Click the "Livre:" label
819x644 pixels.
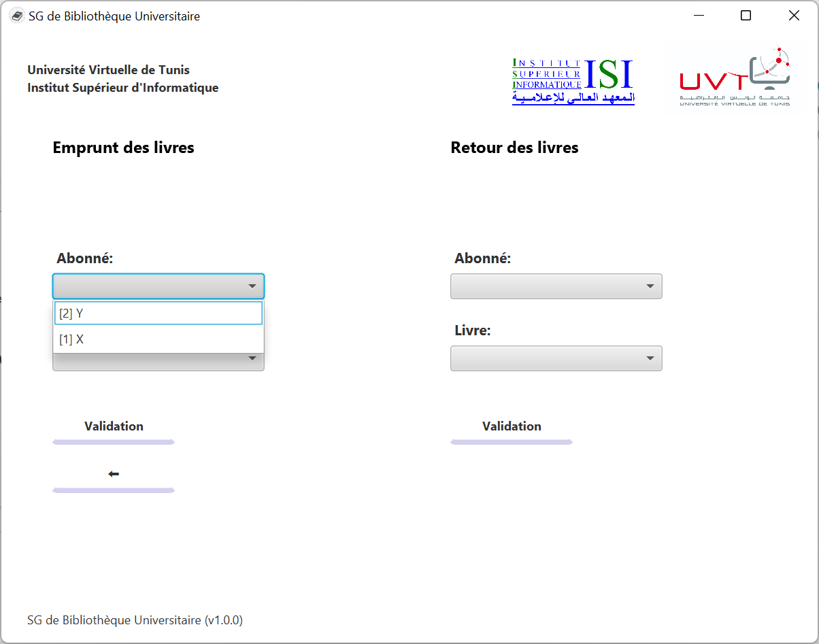(x=473, y=331)
